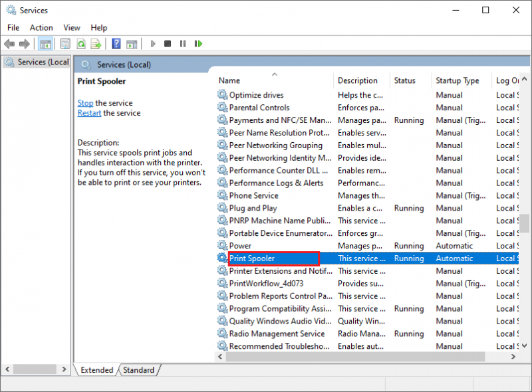Viewport: 532px width, 392px height.
Task: Open the View menu
Action: tap(72, 28)
